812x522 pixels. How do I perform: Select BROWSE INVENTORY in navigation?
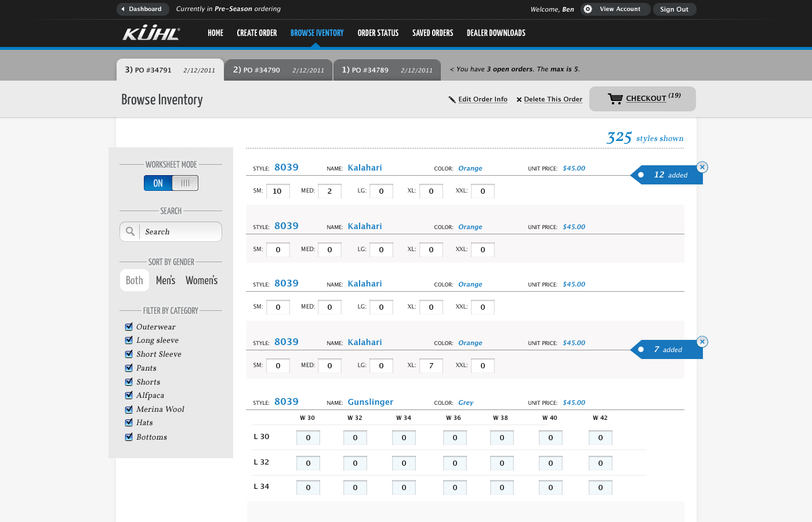click(317, 33)
